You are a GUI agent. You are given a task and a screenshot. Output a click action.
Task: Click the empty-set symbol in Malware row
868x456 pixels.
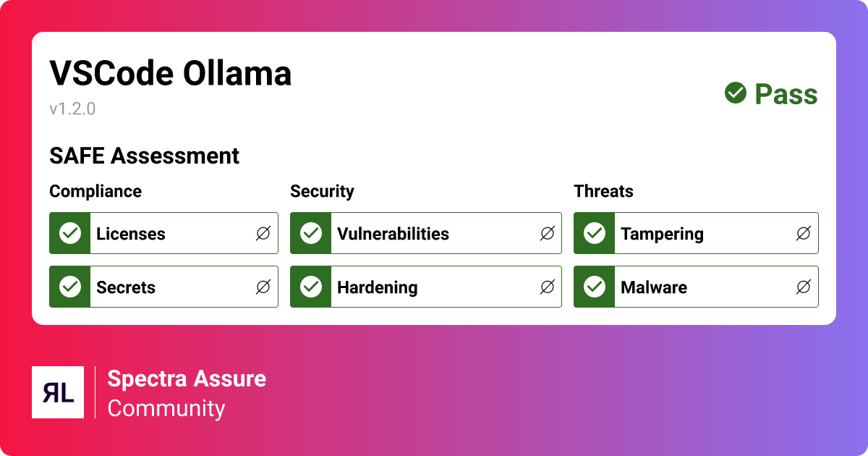tap(803, 287)
